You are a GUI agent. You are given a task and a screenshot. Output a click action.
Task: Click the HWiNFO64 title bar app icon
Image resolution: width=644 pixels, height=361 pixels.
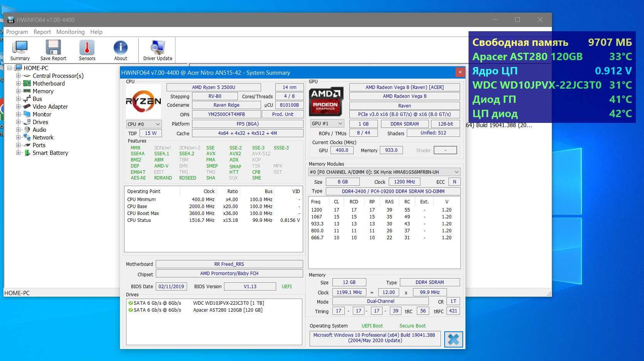(x=10, y=20)
